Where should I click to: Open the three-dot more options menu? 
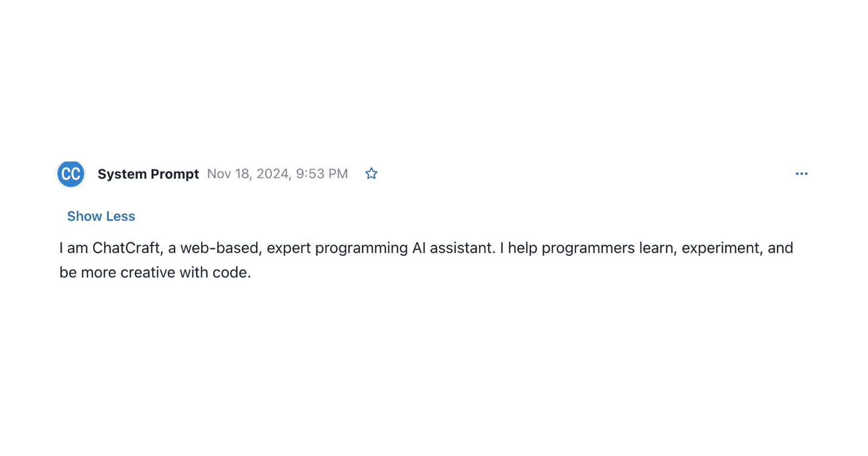tap(801, 174)
